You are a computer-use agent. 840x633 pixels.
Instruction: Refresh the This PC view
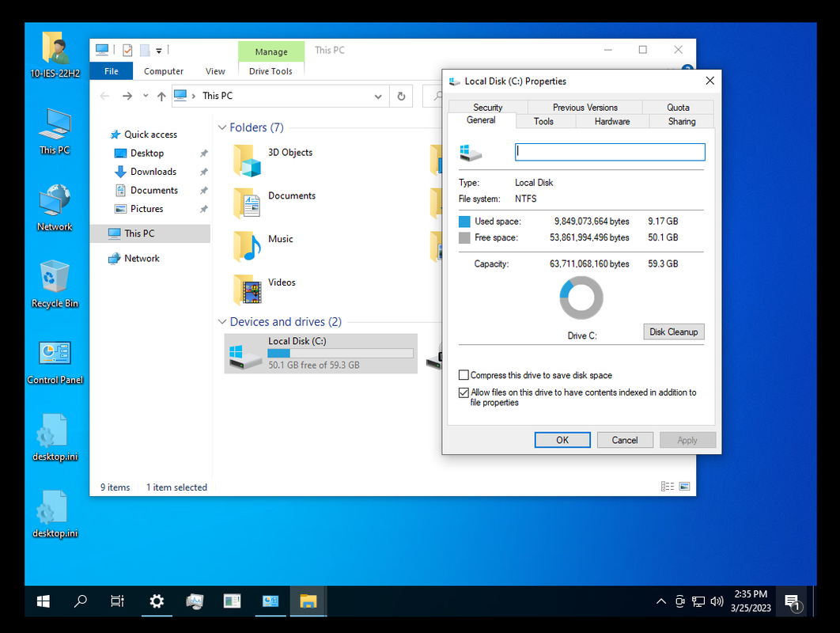tap(401, 97)
